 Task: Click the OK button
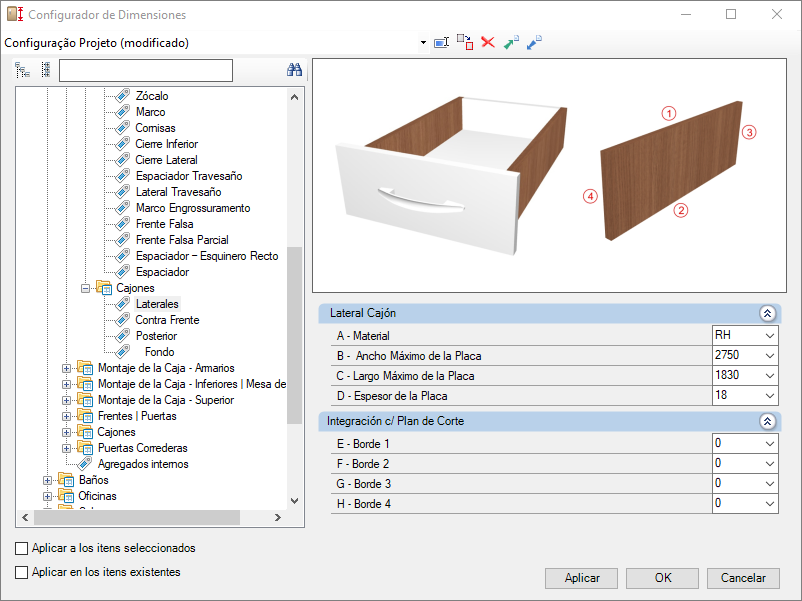[662, 578]
